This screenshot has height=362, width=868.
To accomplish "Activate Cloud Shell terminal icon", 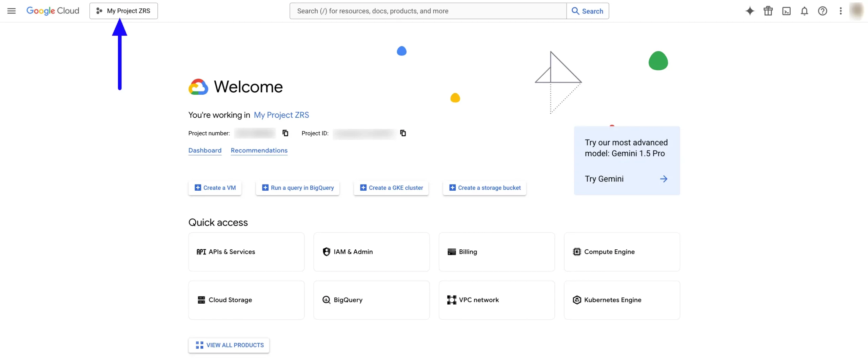I will click(x=786, y=11).
